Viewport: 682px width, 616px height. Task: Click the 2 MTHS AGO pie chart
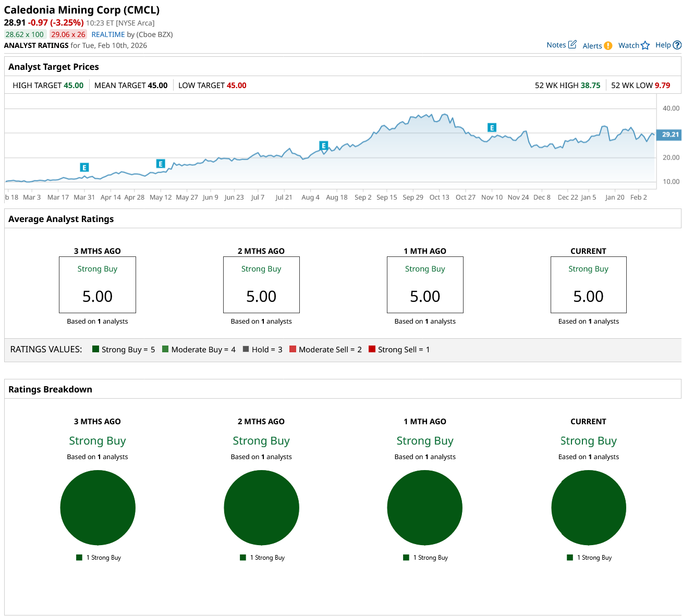click(261, 508)
